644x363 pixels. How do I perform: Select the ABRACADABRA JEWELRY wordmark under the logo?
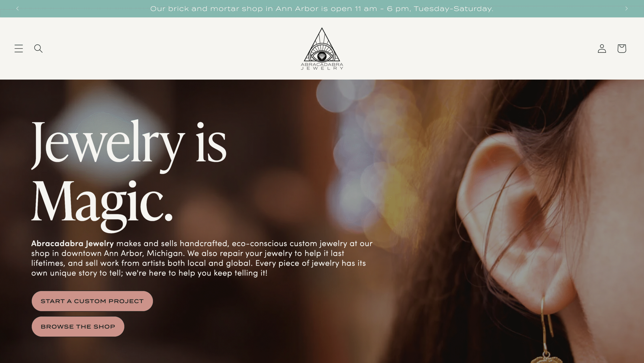pyautogui.click(x=322, y=66)
